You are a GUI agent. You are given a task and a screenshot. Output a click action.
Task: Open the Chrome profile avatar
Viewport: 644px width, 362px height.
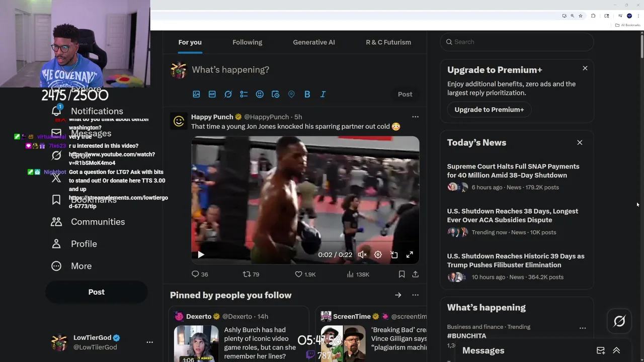[629, 16]
